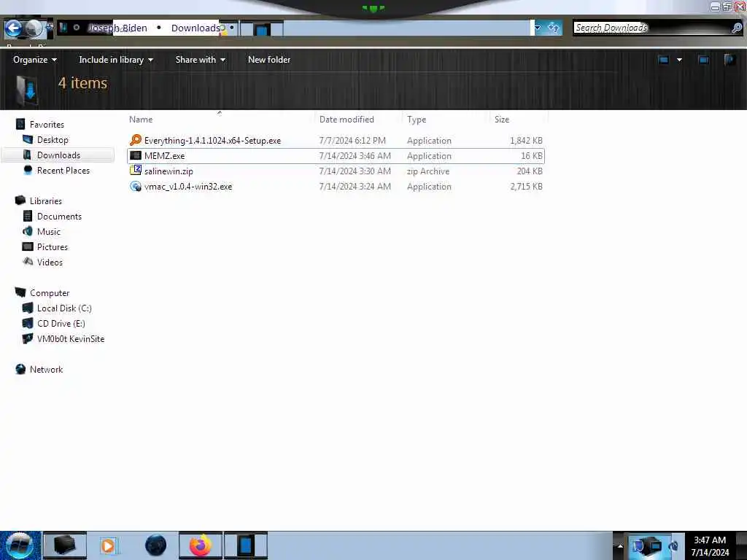Viewport: 747px width, 560px height.
Task: Select the vmac_v1.0.4-win32.exe icon
Action: pos(136,186)
